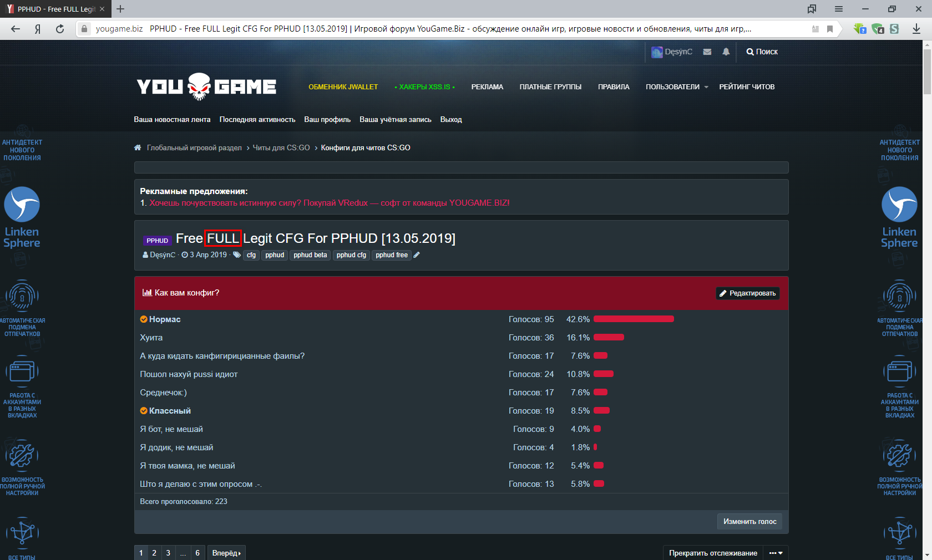This screenshot has width=932, height=560.
Task: Log out via the Выход link
Action: tap(451, 119)
